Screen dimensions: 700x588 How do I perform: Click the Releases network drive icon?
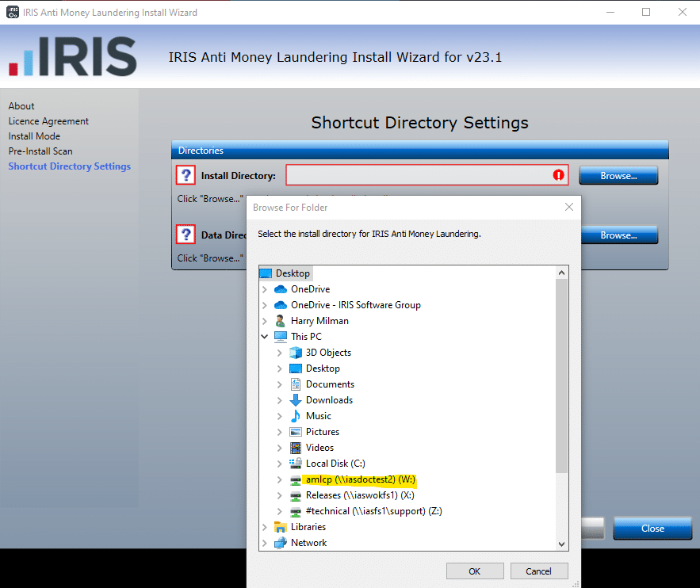(x=296, y=495)
